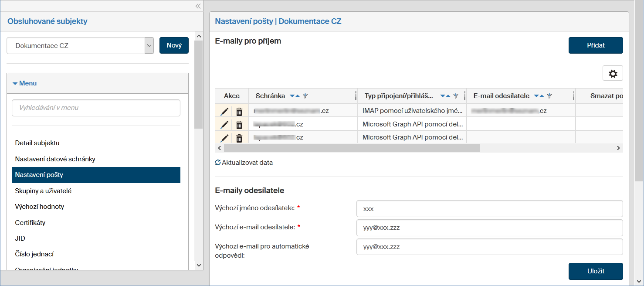The image size is (644, 286).
Task: Open filter for E-mail odesílatele column
Action: click(x=549, y=96)
